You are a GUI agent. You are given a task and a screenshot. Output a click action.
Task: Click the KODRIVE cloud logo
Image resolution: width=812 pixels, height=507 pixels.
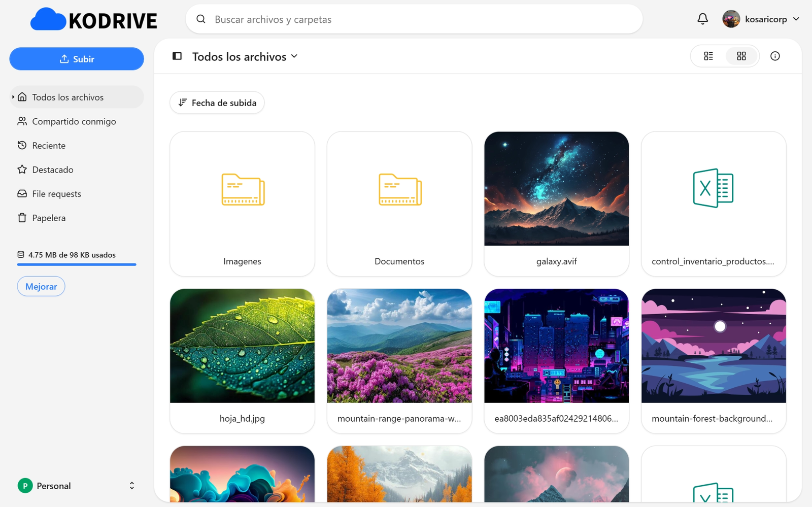point(94,20)
